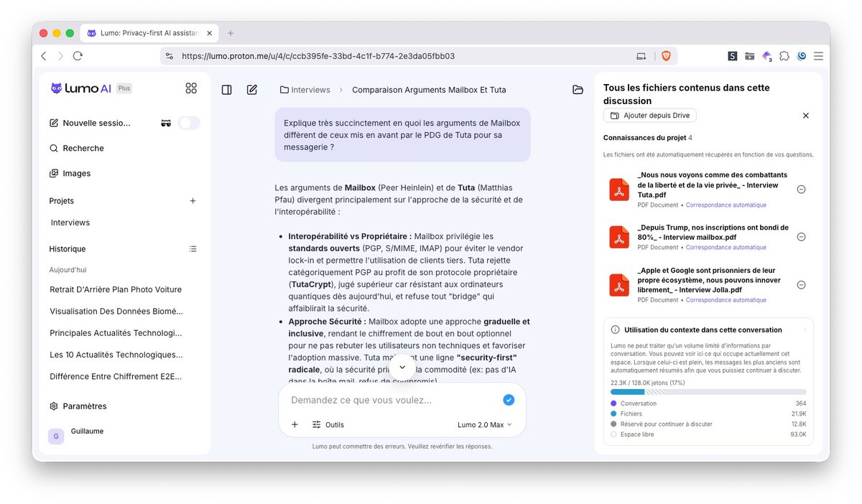Toggle ghost mode switch beside Nouvelle session
This screenshot has height=504, width=862.
(x=189, y=123)
